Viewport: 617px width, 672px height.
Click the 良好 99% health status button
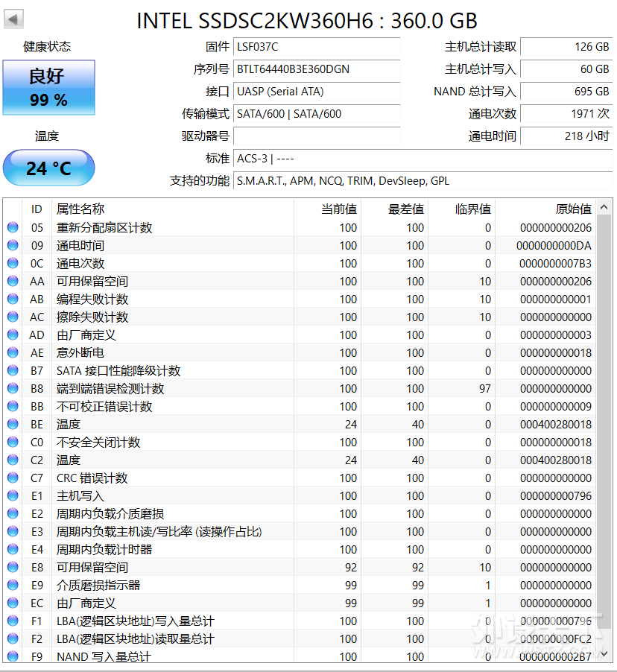tap(48, 87)
